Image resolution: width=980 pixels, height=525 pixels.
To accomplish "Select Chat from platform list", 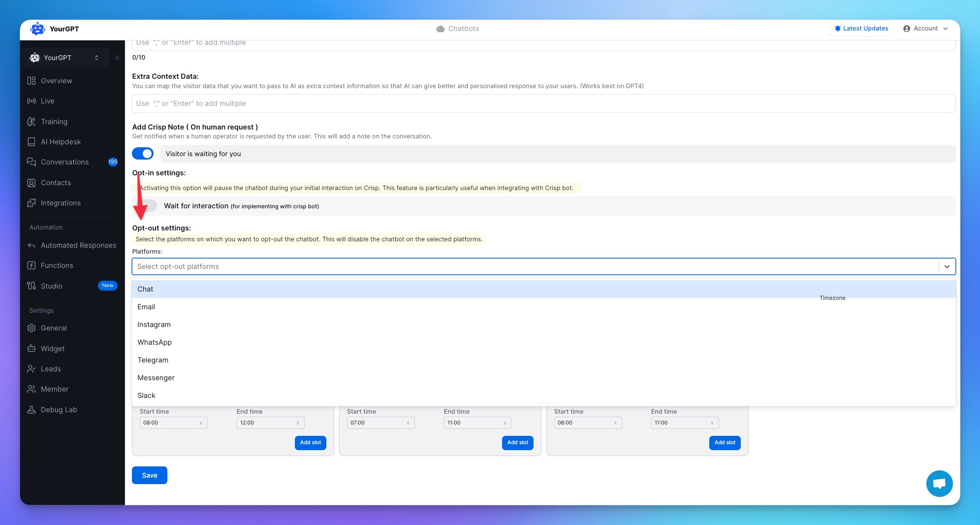I will coord(544,289).
